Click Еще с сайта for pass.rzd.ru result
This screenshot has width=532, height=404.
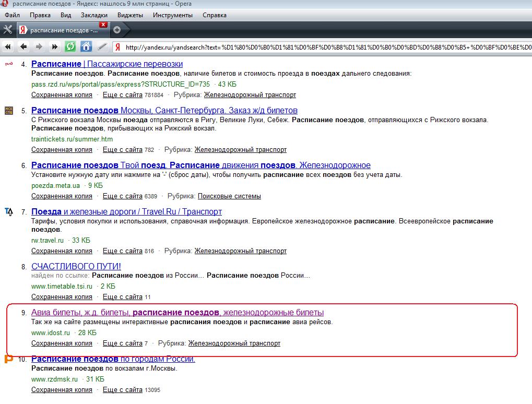pos(123,95)
